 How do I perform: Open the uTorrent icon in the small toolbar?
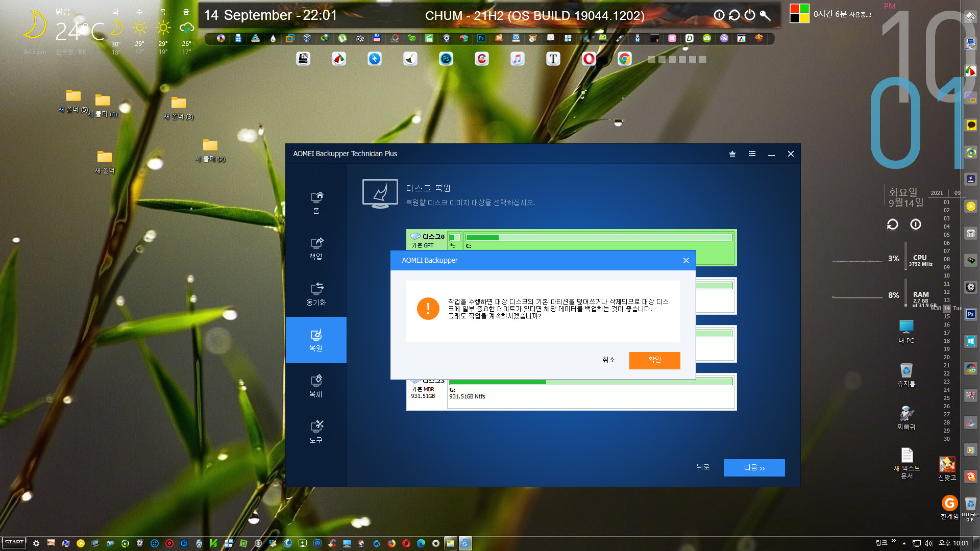pos(342,38)
